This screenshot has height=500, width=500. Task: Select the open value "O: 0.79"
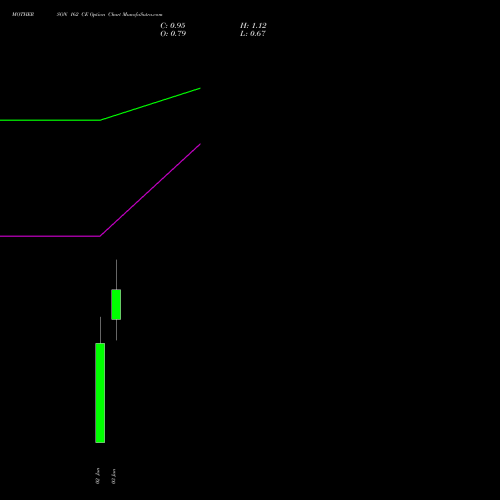click(x=173, y=34)
